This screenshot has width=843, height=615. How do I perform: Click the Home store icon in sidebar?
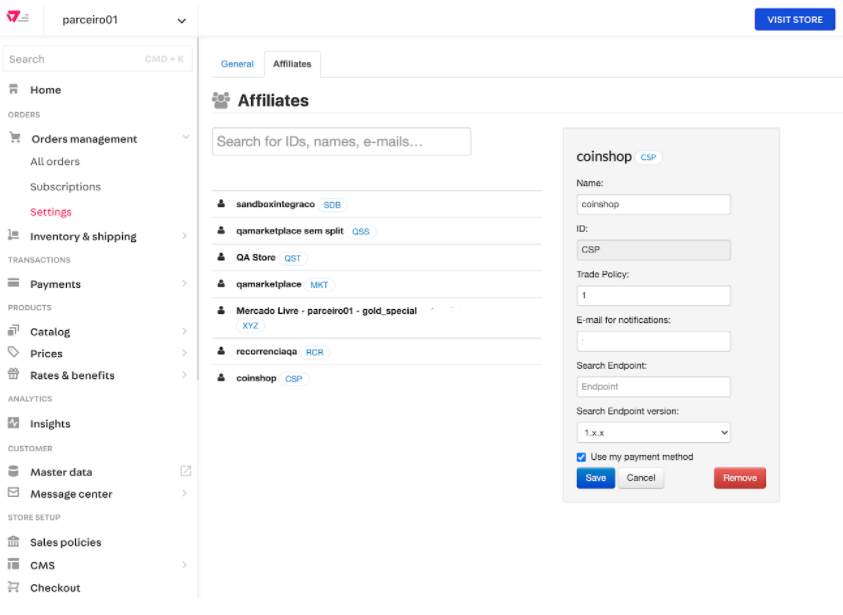pyautogui.click(x=14, y=90)
